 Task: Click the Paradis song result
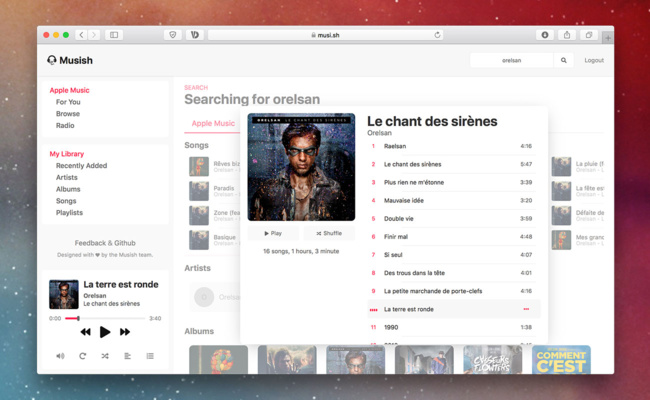pos(214,191)
